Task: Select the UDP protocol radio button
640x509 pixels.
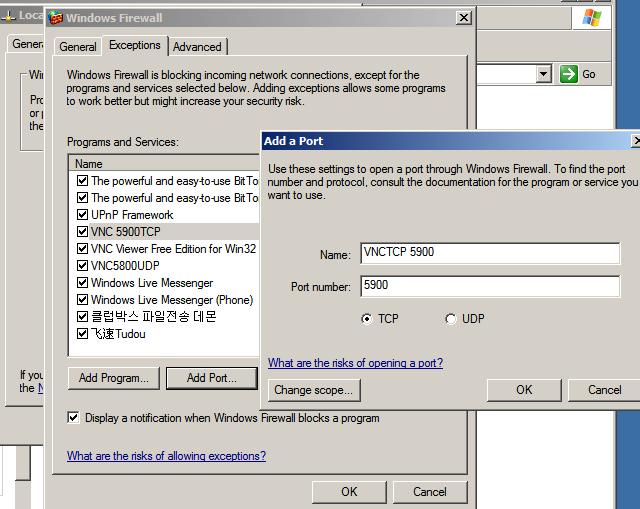Action: click(450, 319)
